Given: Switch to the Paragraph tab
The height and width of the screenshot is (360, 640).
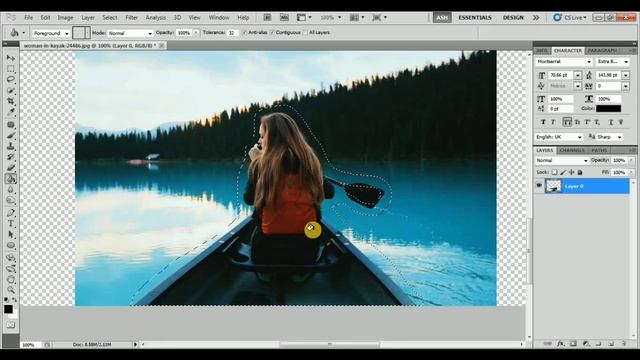Looking at the screenshot, I should point(602,51).
